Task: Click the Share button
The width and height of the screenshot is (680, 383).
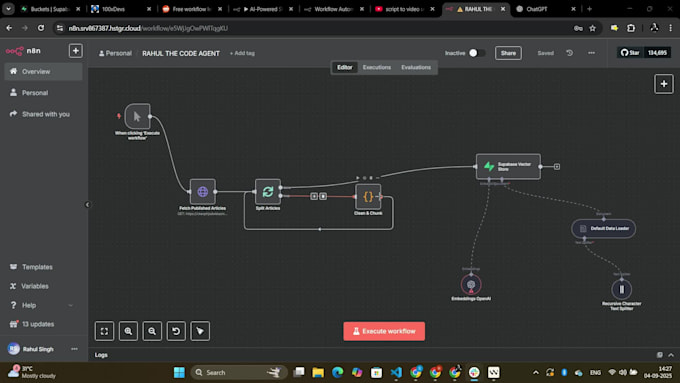Action: 508,53
